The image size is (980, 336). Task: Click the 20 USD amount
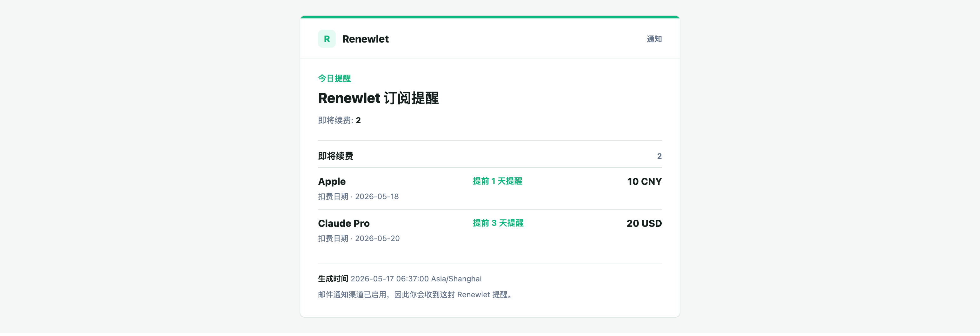pos(644,223)
